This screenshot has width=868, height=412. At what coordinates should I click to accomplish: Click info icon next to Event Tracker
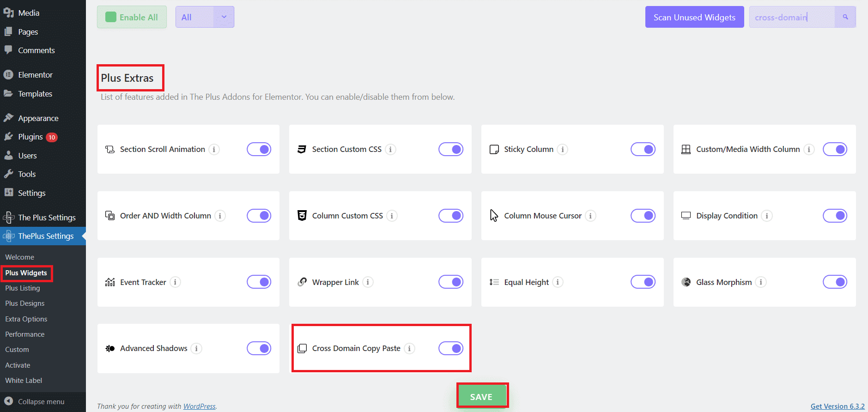tap(175, 282)
